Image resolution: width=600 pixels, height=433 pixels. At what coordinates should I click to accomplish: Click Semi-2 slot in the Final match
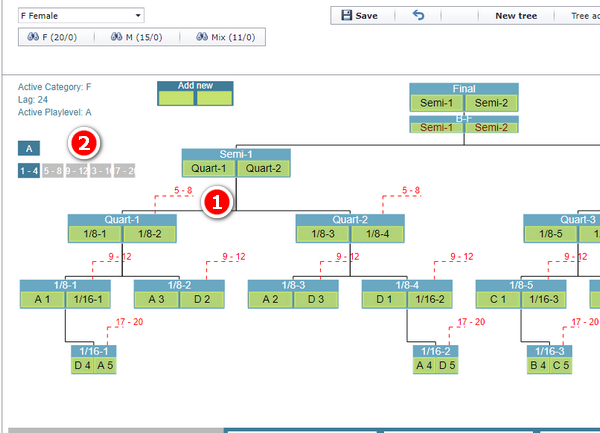click(x=491, y=103)
